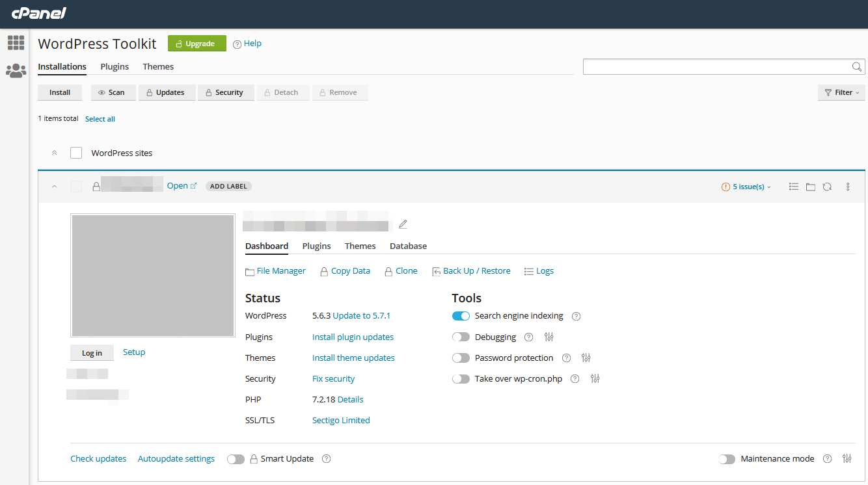Click the site logs list icon in header row
The height and width of the screenshot is (485, 868).
793,187
